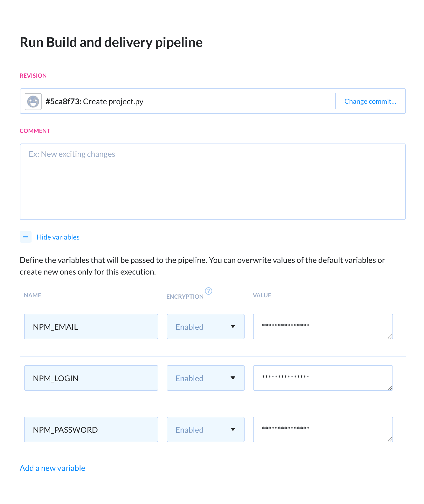Click Change commit... link

(370, 101)
